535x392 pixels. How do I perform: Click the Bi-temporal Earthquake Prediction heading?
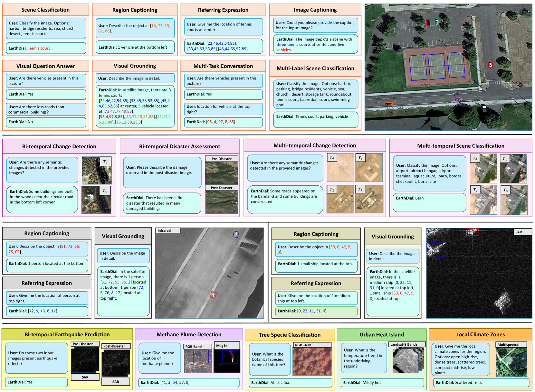click(67, 334)
